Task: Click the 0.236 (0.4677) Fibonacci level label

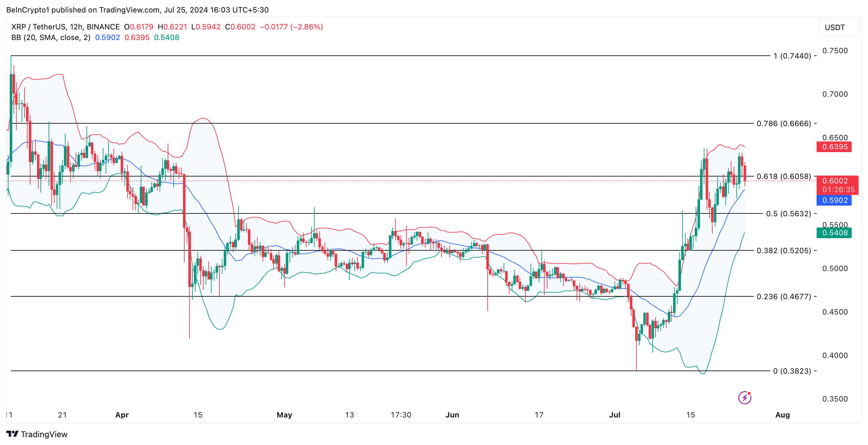Action: 784,297
